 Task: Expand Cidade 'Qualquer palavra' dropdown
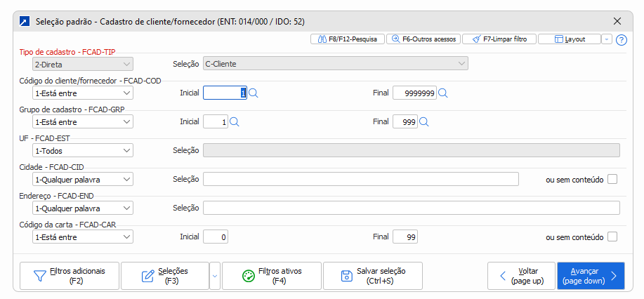83,179
